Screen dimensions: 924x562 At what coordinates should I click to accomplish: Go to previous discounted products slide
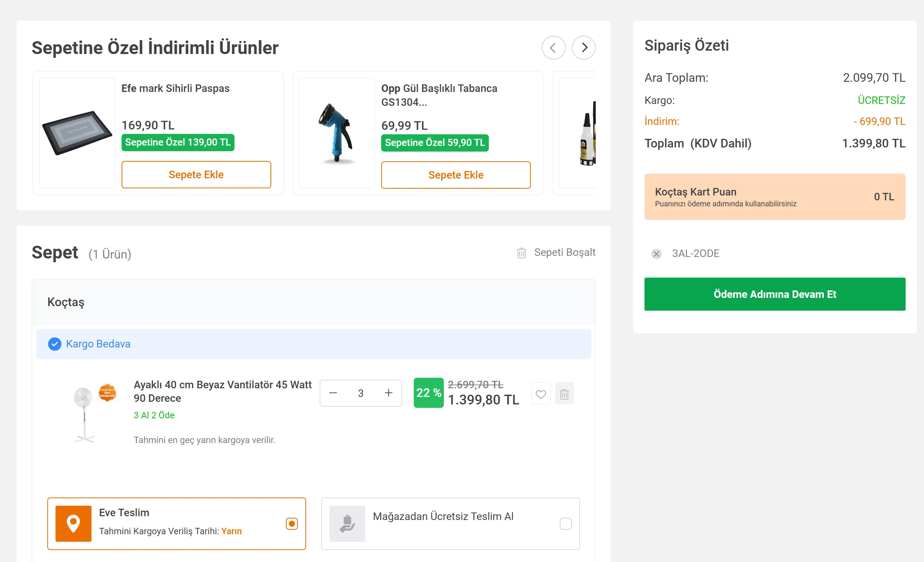tap(553, 48)
